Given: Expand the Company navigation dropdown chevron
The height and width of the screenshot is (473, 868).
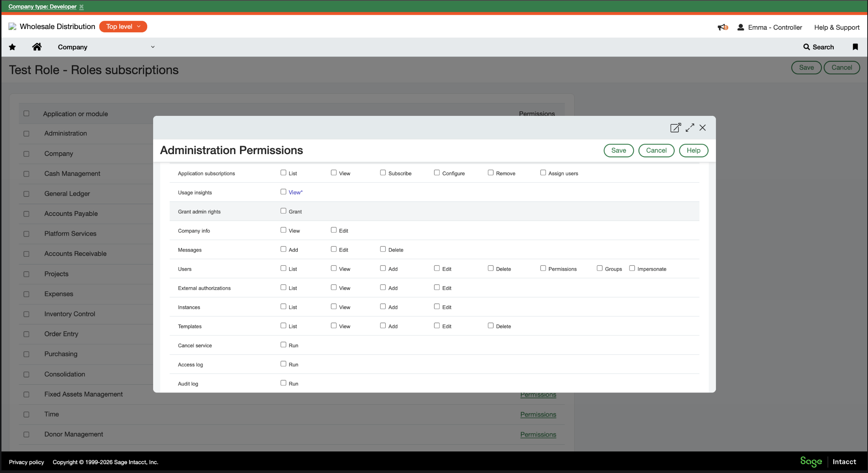Looking at the screenshot, I should click(x=153, y=47).
